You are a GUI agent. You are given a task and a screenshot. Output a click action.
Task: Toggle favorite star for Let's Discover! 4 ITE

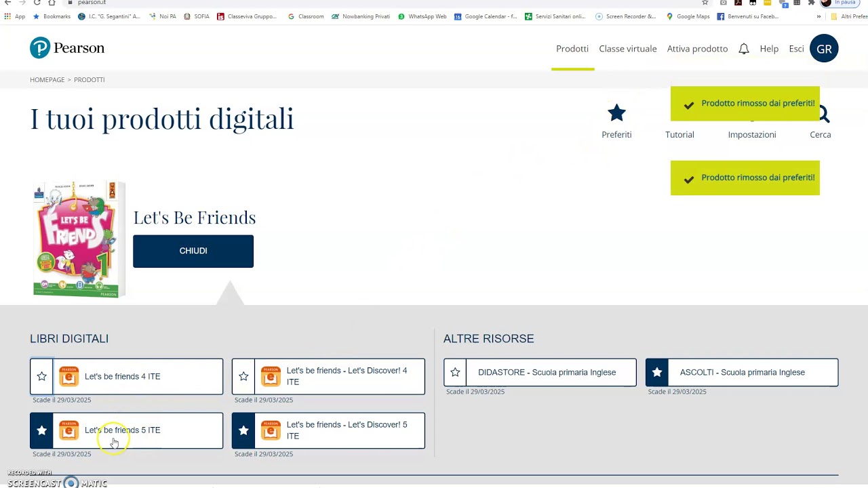[x=243, y=376]
